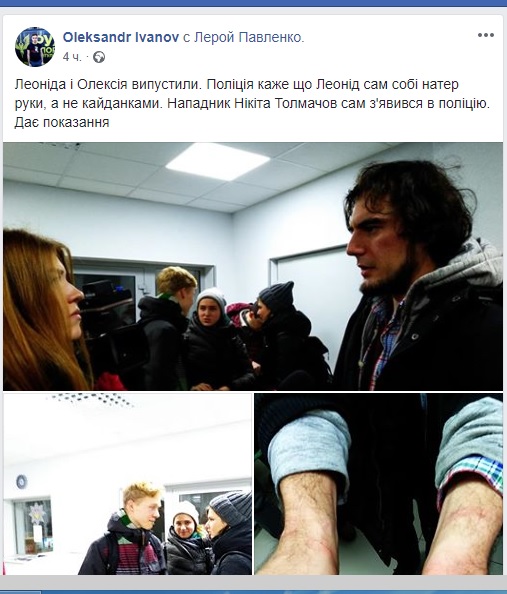This screenshot has height=594, width=507.
Task: Click the white post card header area
Action: (253, 45)
